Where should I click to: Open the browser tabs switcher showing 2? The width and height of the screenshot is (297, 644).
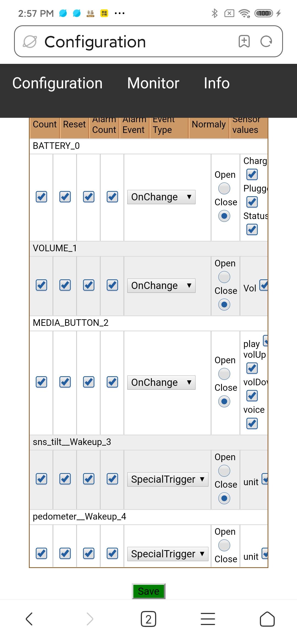click(x=148, y=619)
